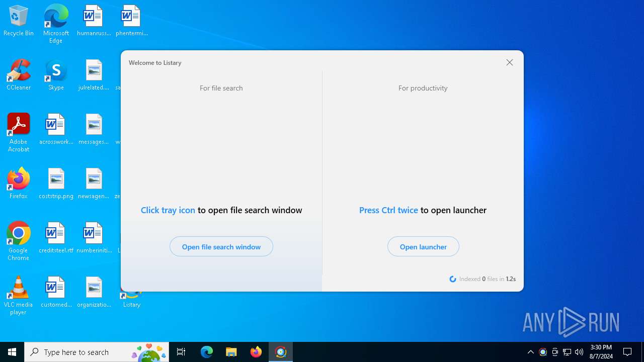The image size is (644, 362).
Task: Open the notification center icon
Action: pyautogui.click(x=627, y=352)
